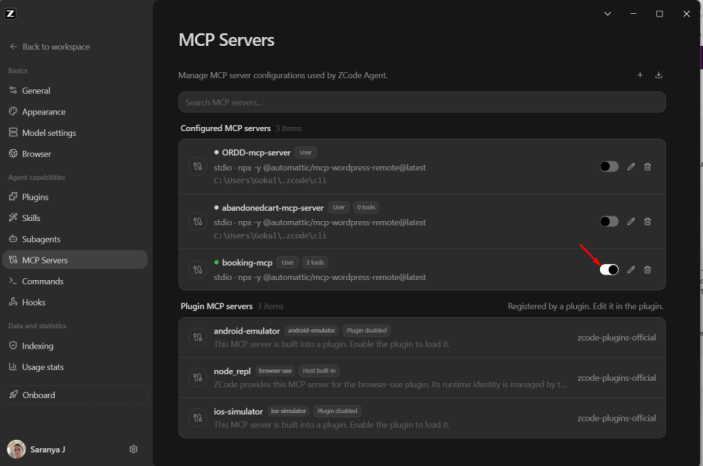
Task: Click the Onboard button
Action: tap(75, 395)
